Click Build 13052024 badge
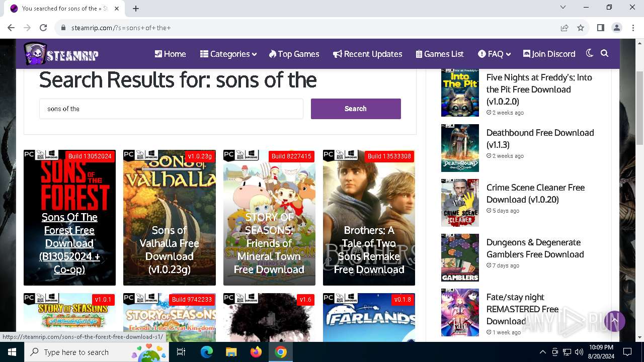Image resolution: width=644 pixels, height=362 pixels. tap(90, 156)
